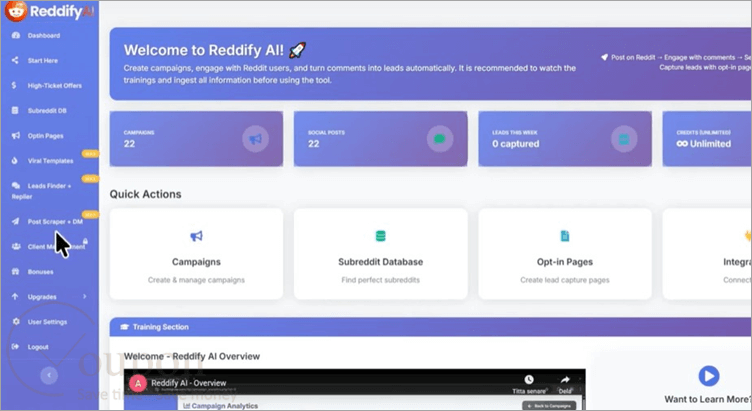Open Viral Templates menu item

pyautogui.click(x=49, y=161)
